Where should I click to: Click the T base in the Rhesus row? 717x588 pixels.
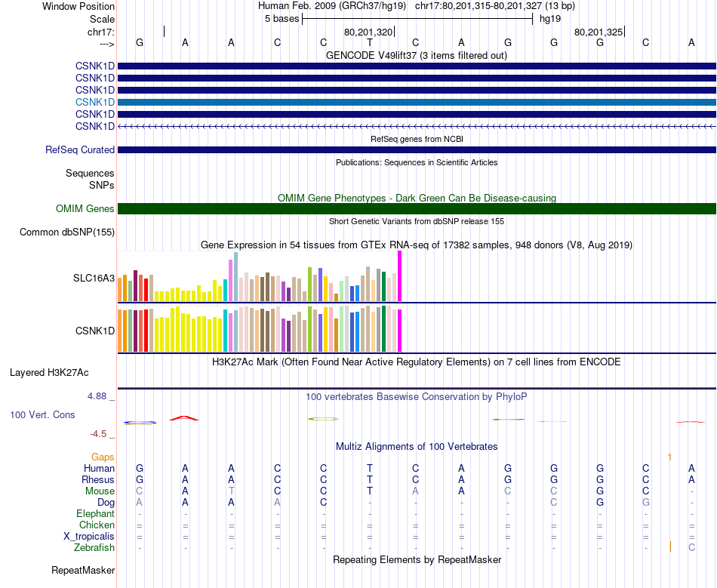[x=370, y=479]
